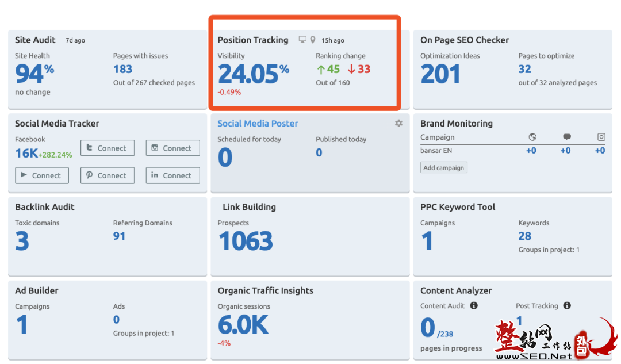Connect the Instagram account
Screen dimensions: 621x364
click(172, 148)
